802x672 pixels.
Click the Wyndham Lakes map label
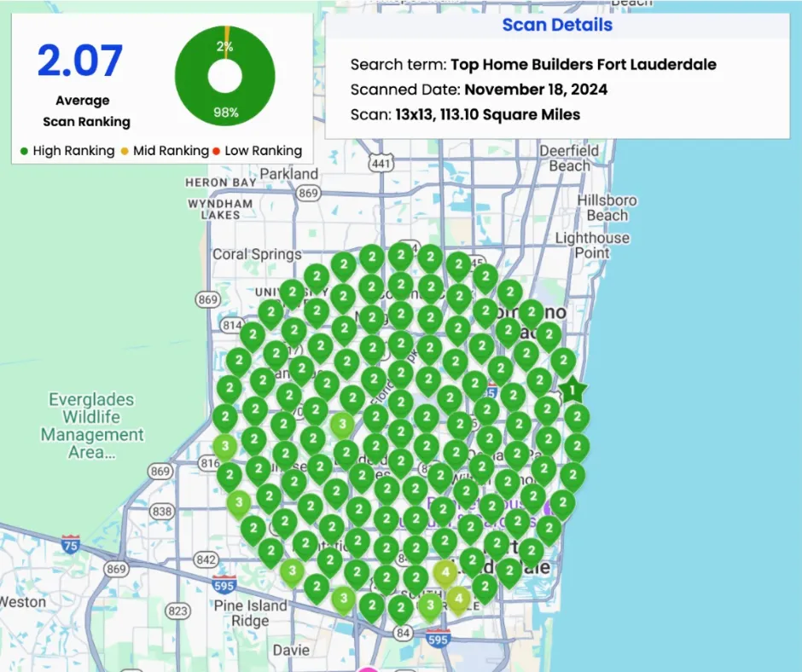(220, 209)
